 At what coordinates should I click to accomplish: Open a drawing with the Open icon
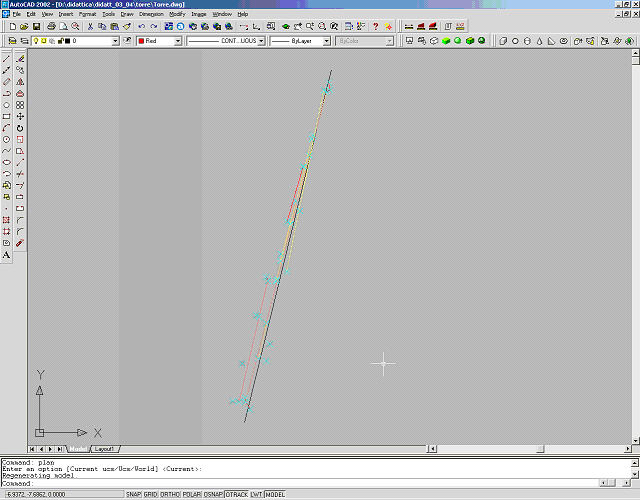click(x=24, y=27)
